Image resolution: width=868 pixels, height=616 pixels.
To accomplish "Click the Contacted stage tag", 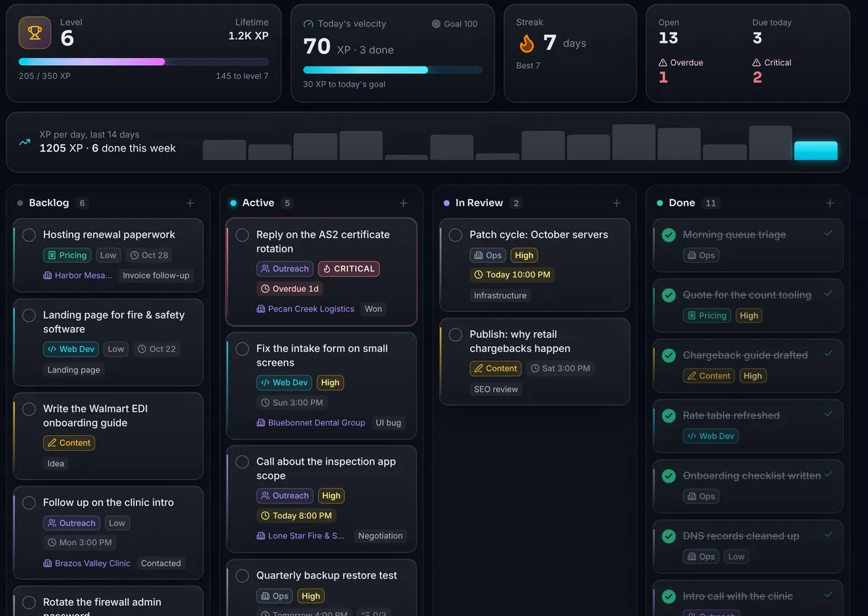I will click(161, 563).
